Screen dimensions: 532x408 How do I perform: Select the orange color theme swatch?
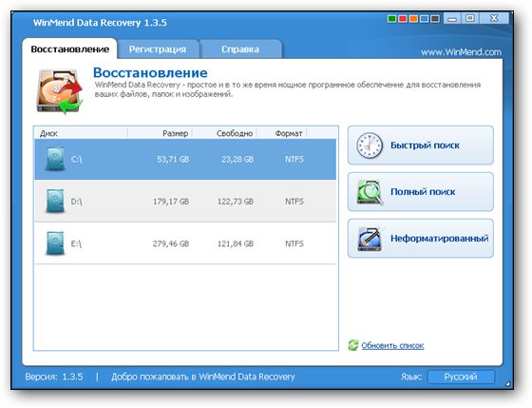[413, 19]
